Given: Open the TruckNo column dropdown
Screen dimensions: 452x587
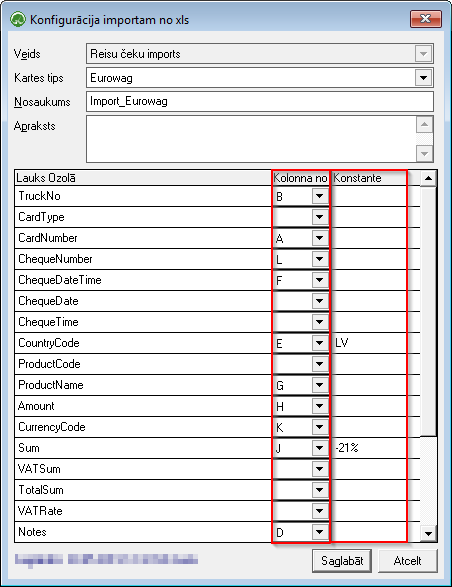Looking at the screenshot, I should [x=319, y=196].
